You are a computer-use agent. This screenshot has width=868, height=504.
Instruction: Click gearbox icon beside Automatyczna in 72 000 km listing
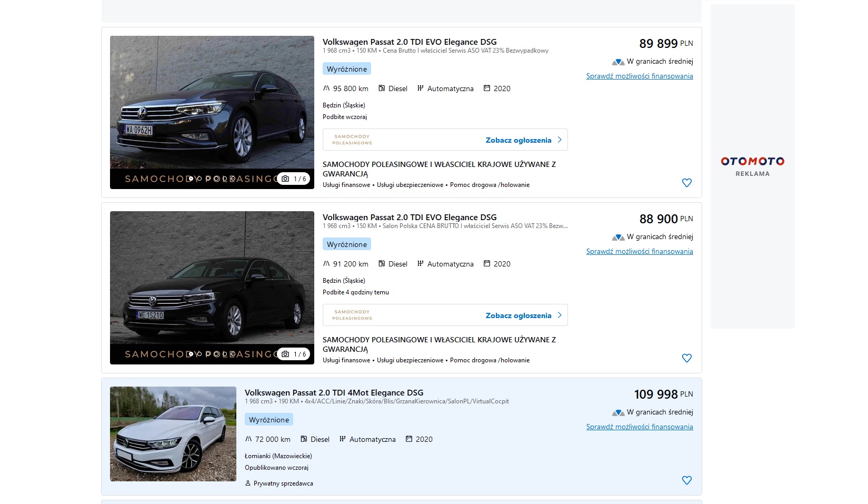tap(342, 439)
